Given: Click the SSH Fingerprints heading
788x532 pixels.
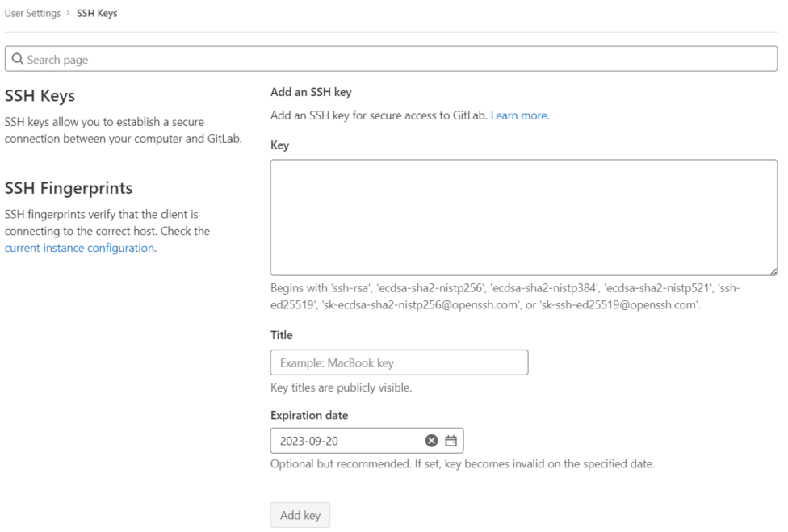Looking at the screenshot, I should (x=69, y=188).
